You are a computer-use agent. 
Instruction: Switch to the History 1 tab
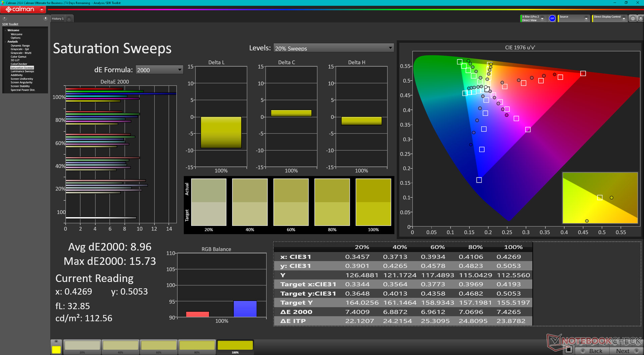(58, 19)
